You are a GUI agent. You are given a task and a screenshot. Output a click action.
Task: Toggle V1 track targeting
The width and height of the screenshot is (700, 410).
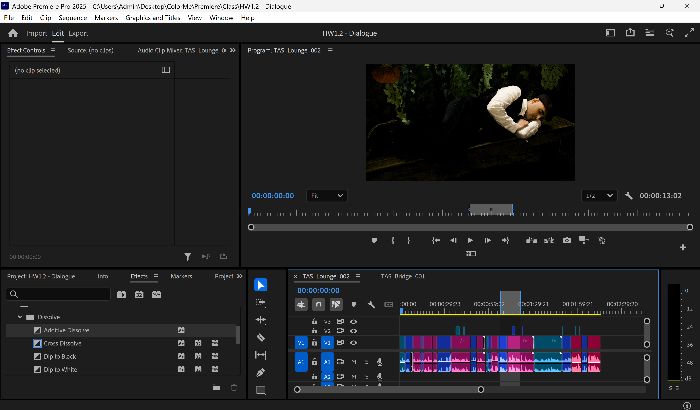[327, 343]
